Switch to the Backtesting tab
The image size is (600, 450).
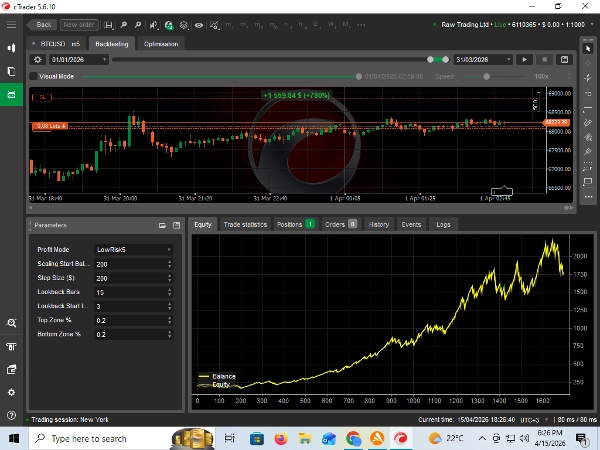112,44
